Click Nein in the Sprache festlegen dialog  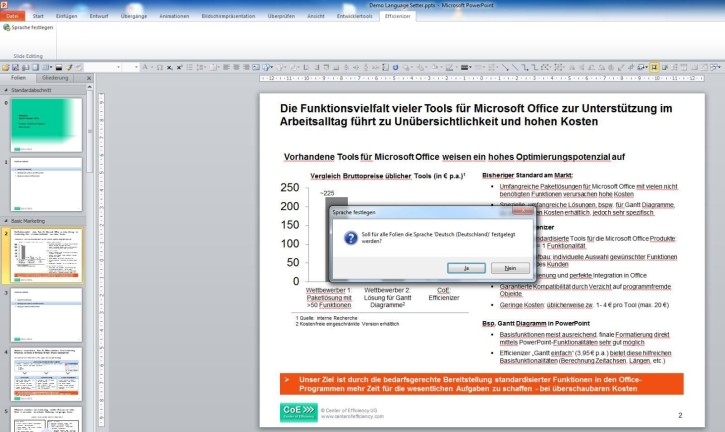510,268
